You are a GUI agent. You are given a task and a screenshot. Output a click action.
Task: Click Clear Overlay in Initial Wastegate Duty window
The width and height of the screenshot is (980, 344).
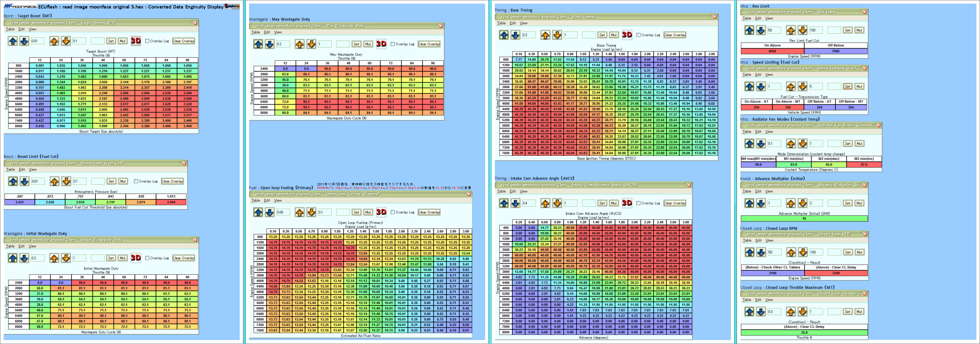(x=183, y=258)
